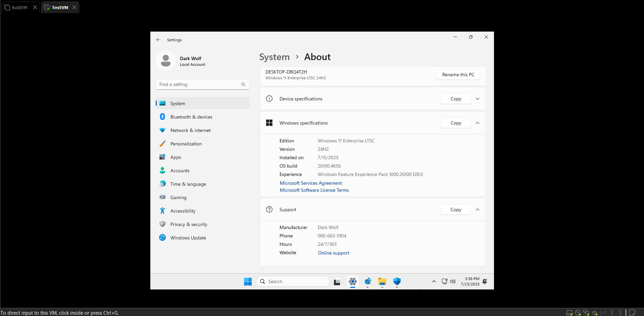The width and height of the screenshot is (644, 316).
Task: Click the System breadcrumb in header
Action: pos(274,57)
